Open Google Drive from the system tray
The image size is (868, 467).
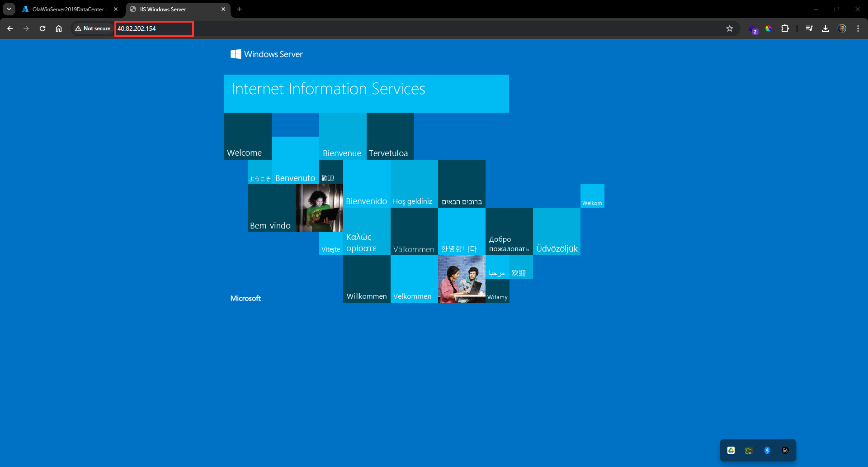(x=731, y=450)
